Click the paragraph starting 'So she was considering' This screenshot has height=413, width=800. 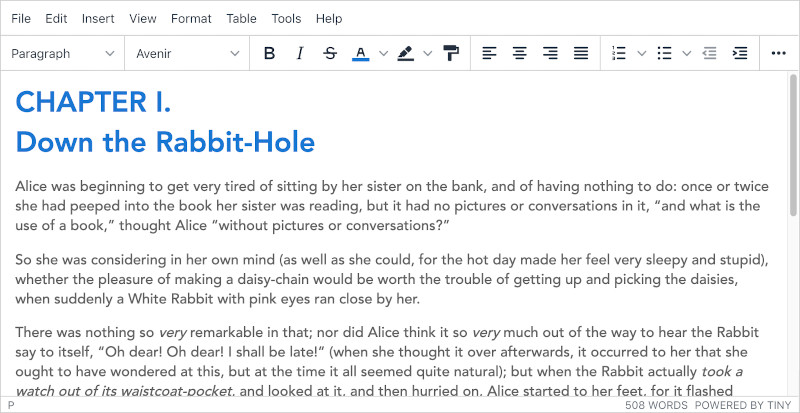tap(392, 279)
